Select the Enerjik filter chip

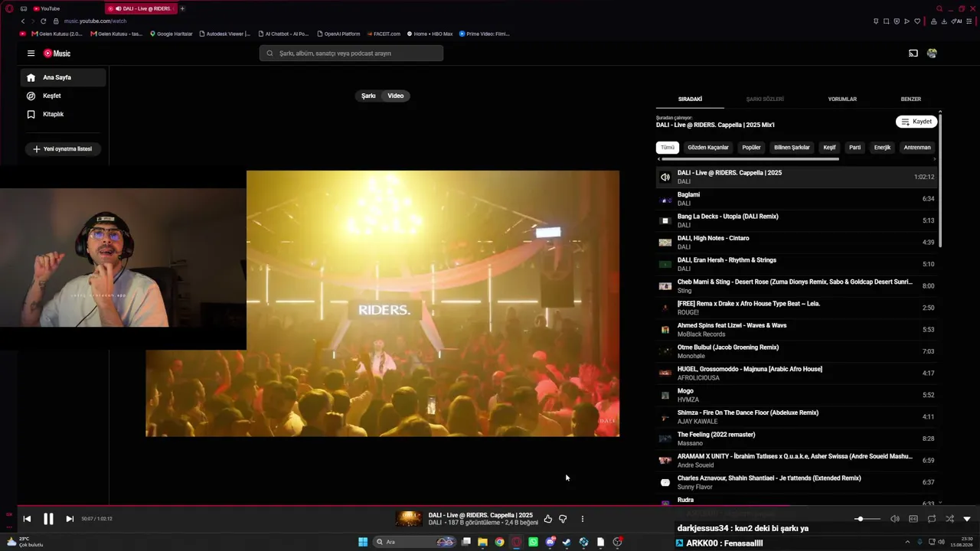pyautogui.click(x=883, y=148)
